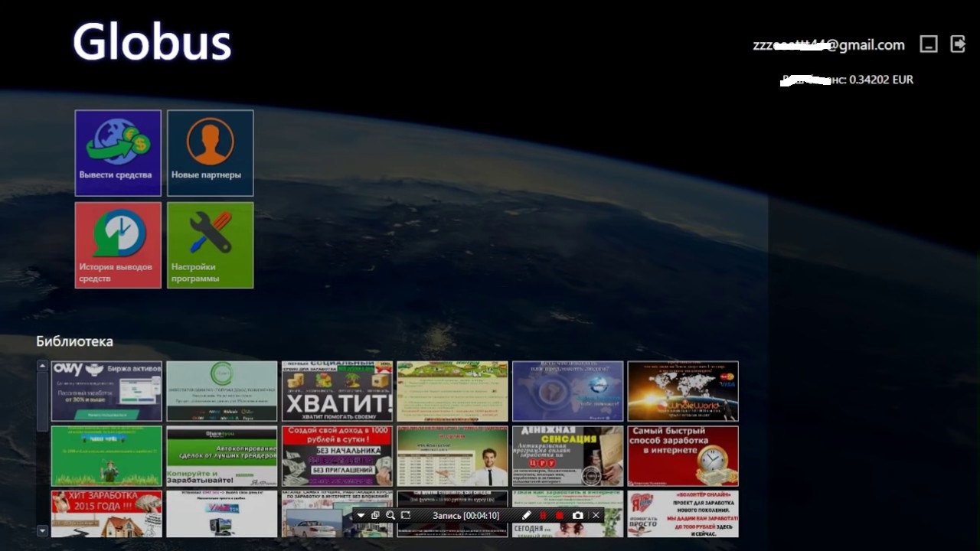
Task: Stop the screen recording
Action: (560, 516)
